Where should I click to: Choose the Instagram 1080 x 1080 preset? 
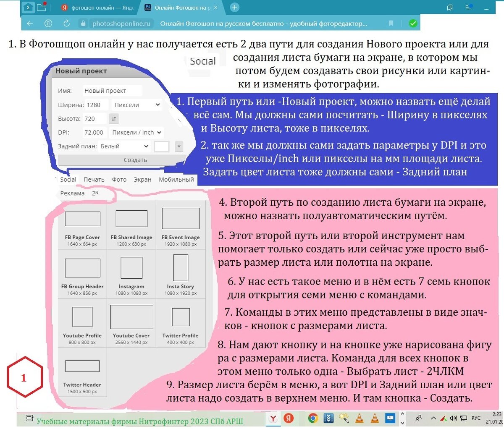pos(131,274)
